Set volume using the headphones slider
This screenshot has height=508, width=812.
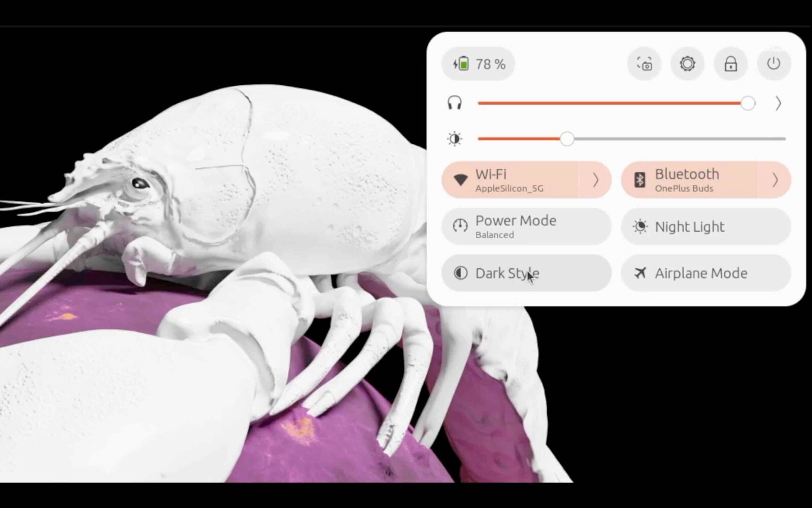[616, 103]
